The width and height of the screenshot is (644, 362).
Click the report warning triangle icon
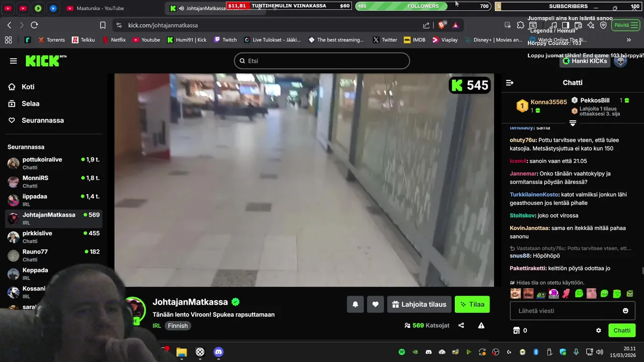481,325
